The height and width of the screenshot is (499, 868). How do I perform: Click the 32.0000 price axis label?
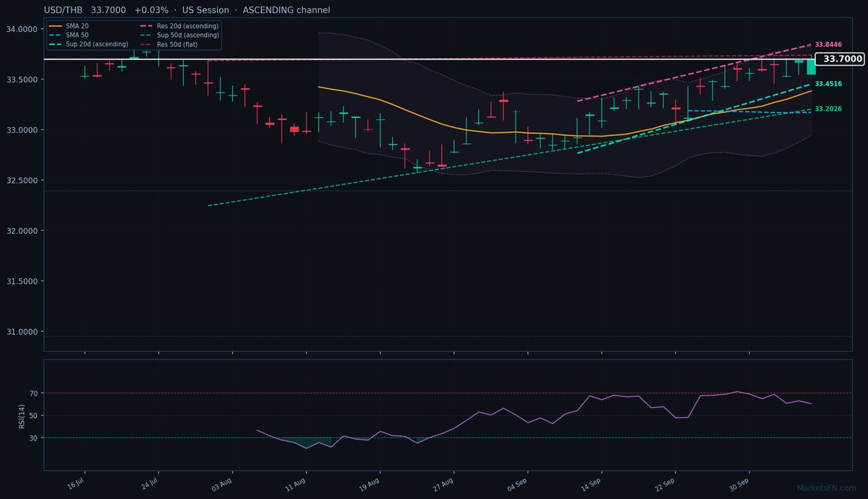22,231
